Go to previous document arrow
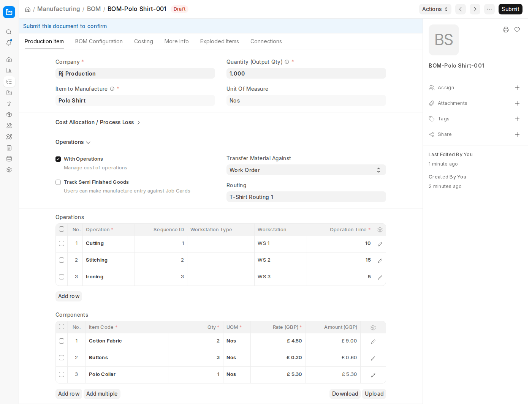The height and width of the screenshot is (404, 532). pos(461,9)
